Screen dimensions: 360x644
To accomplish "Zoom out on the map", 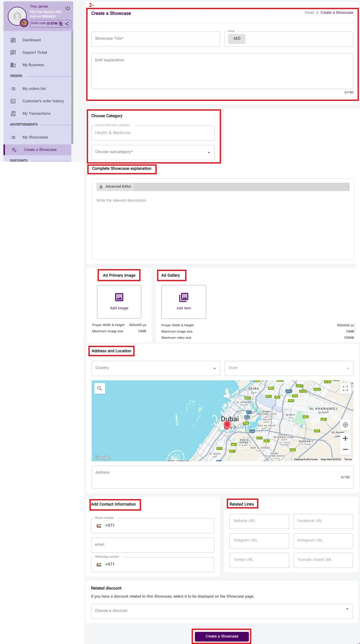I will click(345, 450).
